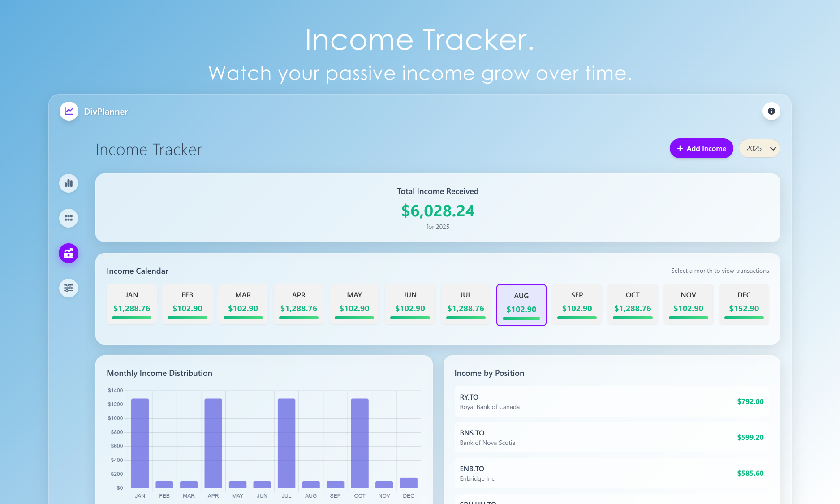
Task: Open the RY.TO Royal Bank of Canada row
Action: click(x=612, y=401)
